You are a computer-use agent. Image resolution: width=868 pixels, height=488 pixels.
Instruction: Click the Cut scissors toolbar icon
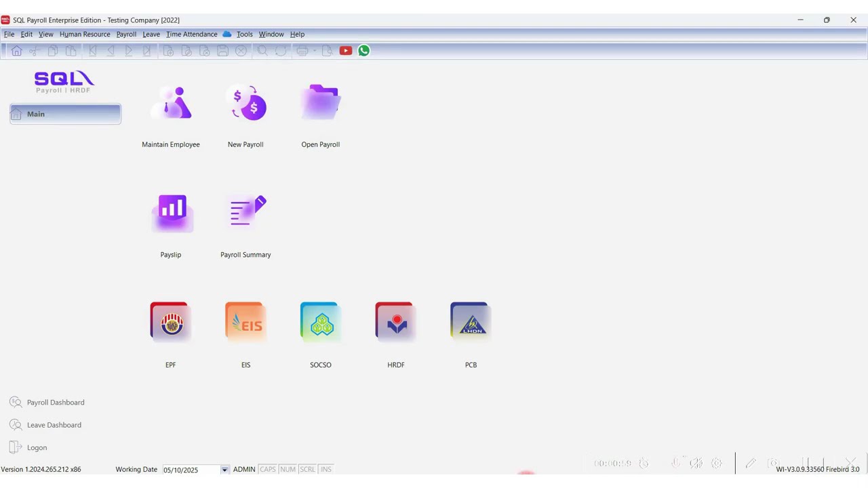pyautogui.click(x=34, y=51)
